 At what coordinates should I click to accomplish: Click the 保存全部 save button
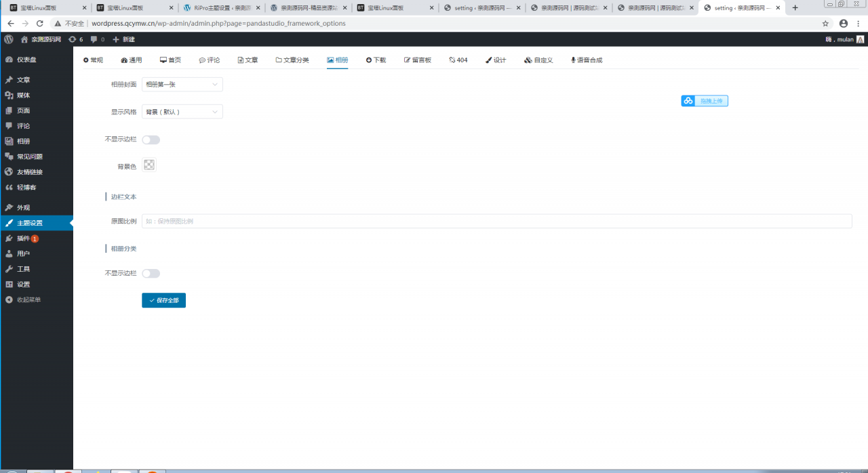click(x=163, y=300)
